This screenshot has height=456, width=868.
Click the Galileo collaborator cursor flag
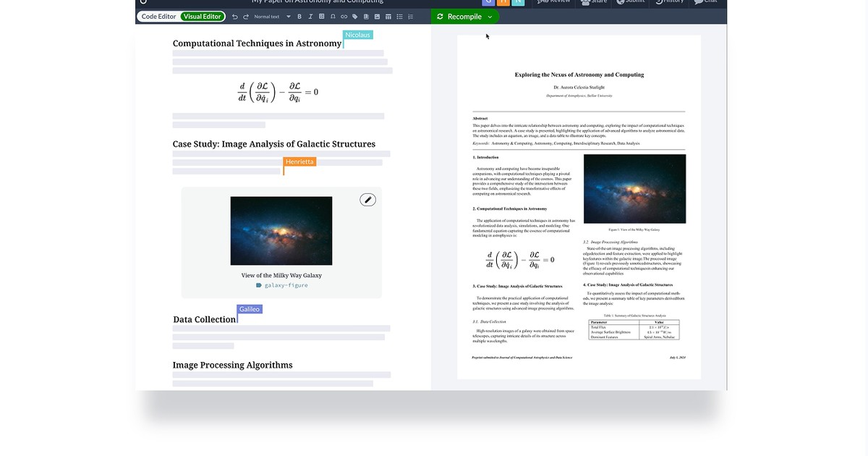tap(250, 309)
